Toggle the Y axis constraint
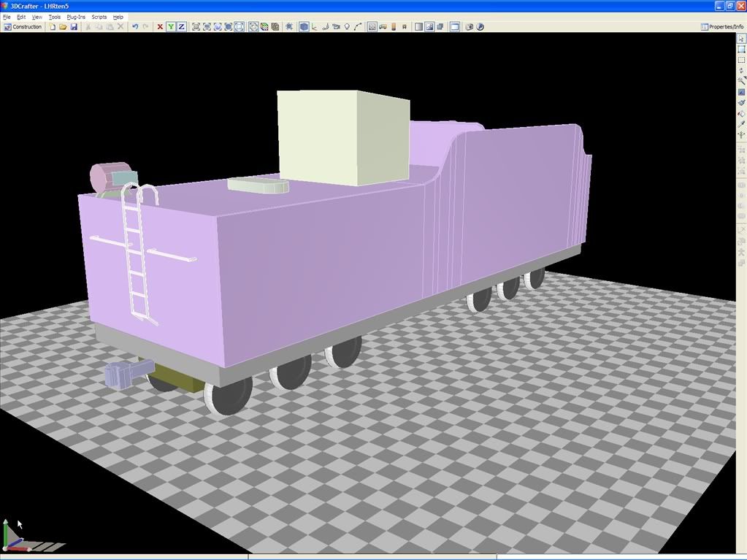Image resolution: width=747 pixels, height=560 pixels. click(171, 27)
